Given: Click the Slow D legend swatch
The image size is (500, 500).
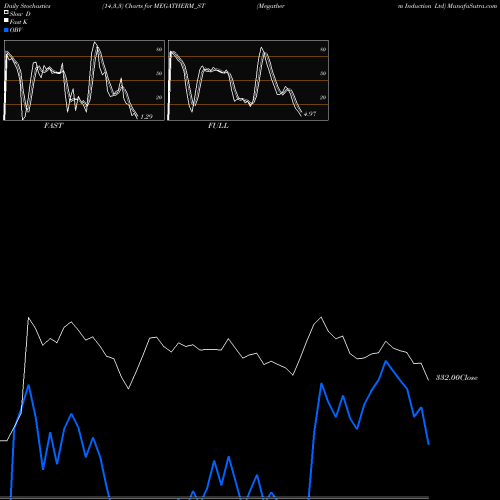Looking at the screenshot, I should pyautogui.click(x=6, y=12).
